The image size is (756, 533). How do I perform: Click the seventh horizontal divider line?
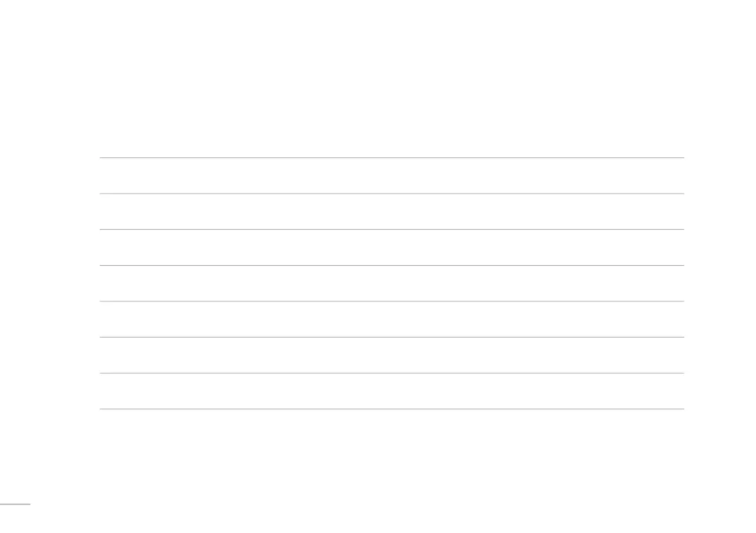pos(391,373)
